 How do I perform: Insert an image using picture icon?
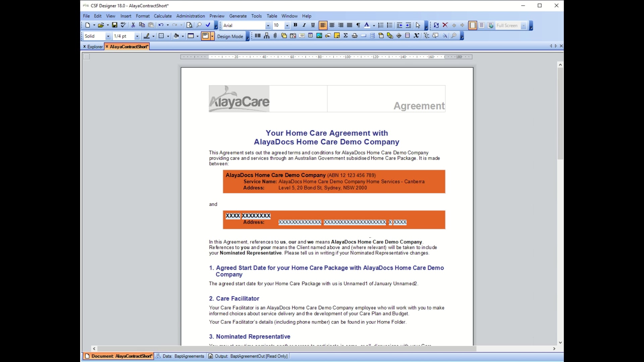tap(319, 36)
